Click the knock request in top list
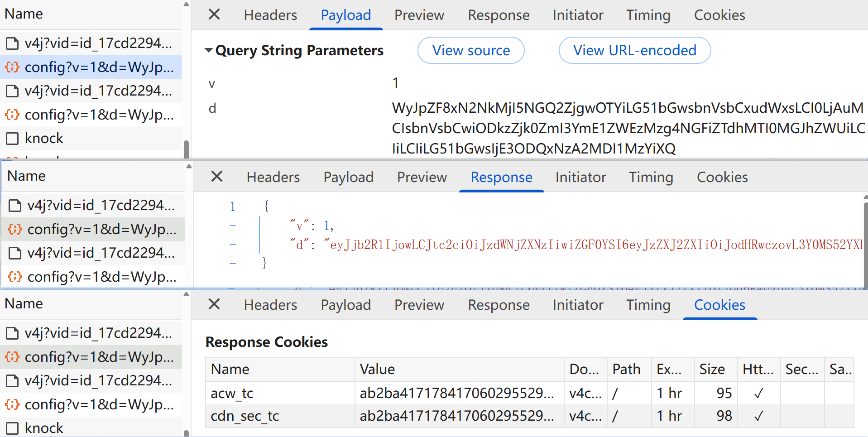868x437 pixels. (91, 138)
